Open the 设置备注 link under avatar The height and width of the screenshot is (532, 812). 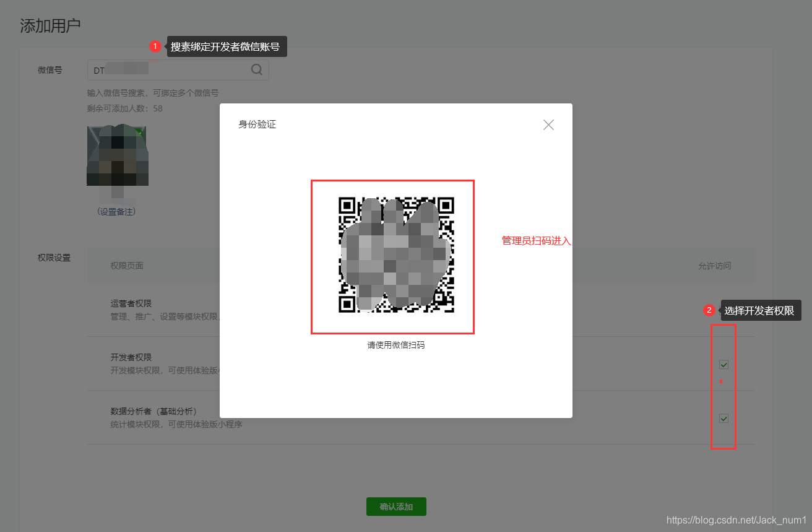[x=116, y=211]
